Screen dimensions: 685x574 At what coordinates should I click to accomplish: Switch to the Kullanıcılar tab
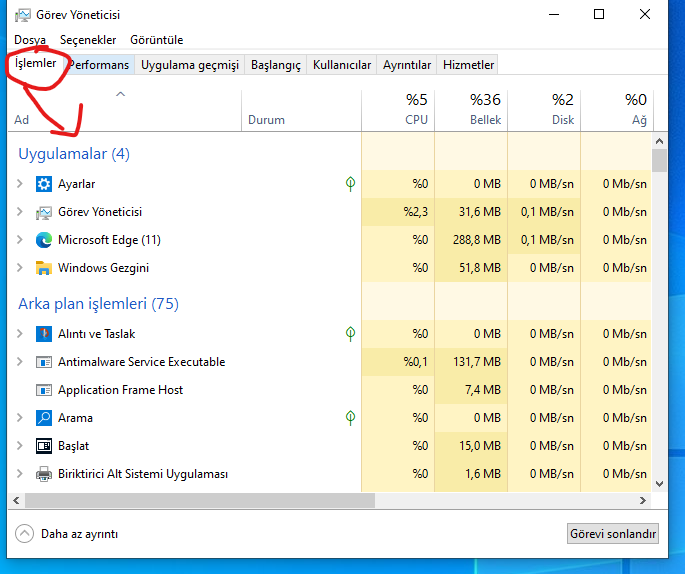(x=342, y=65)
